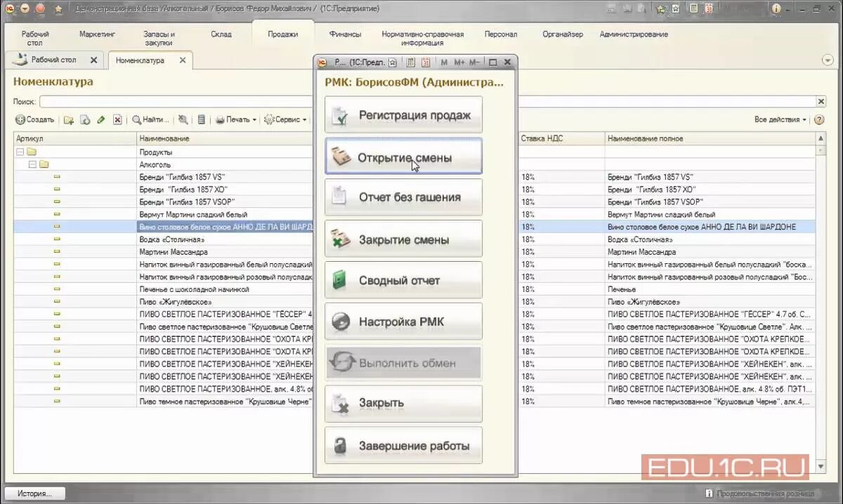
Task: Click Закрыть button in РМК window
Action: (404, 404)
